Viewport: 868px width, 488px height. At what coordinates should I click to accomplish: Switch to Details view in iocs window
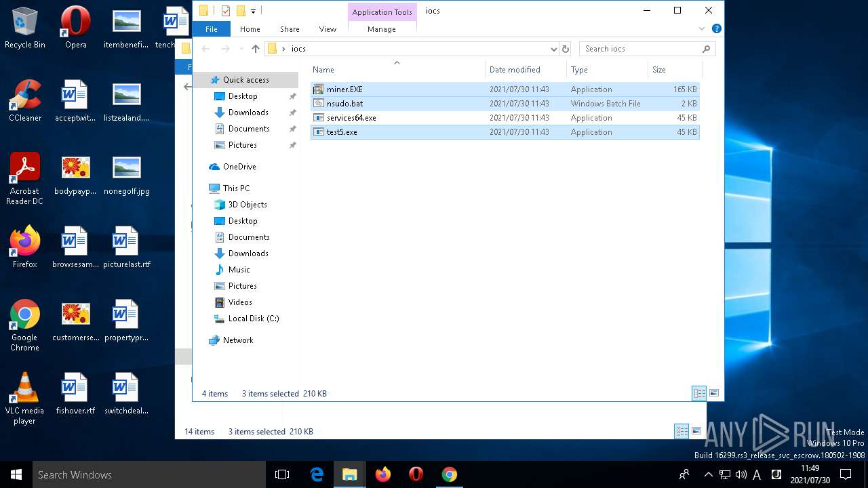698,393
